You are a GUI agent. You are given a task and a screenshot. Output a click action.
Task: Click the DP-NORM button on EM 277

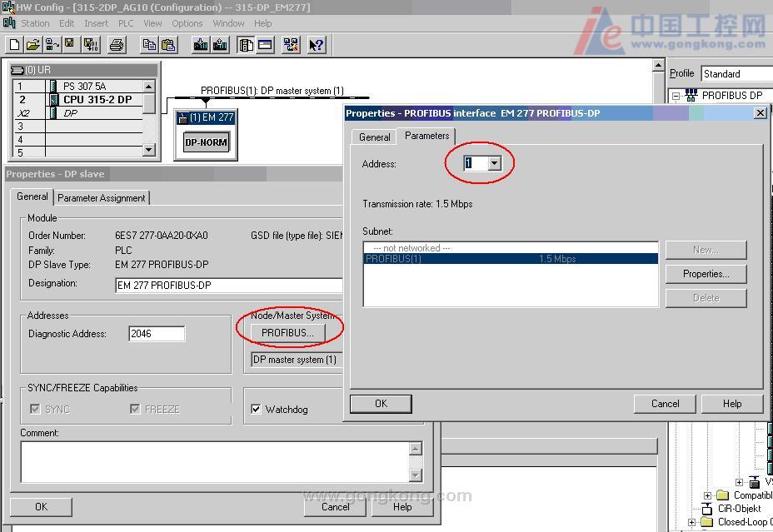[206, 142]
